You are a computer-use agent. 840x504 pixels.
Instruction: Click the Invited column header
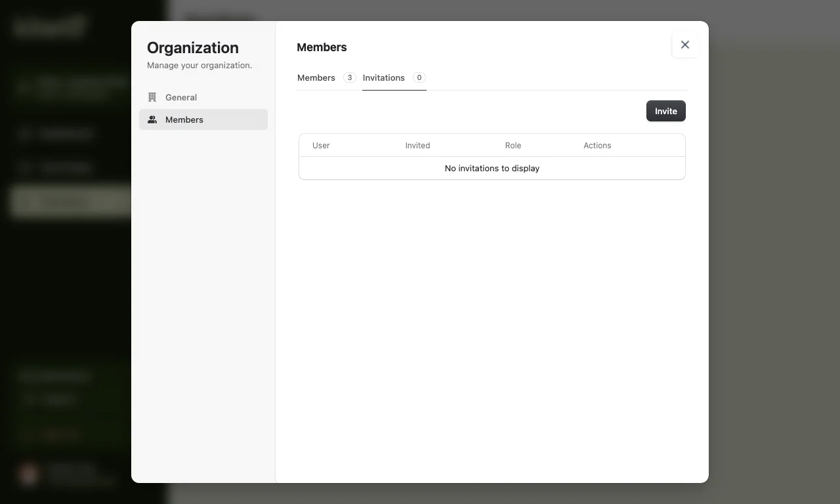click(417, 146)
